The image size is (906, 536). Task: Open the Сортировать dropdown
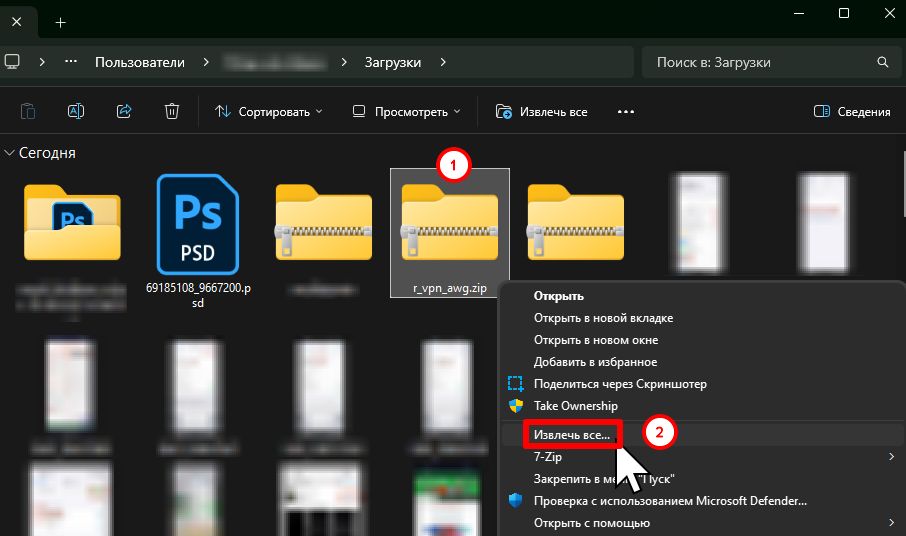[x=269, y=111]
